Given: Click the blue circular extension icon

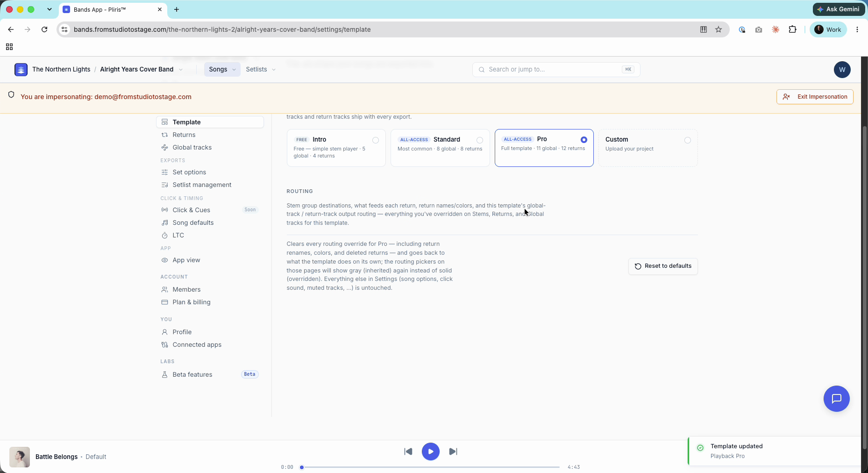Looking at the screenshot, I should tap(741, 29).
